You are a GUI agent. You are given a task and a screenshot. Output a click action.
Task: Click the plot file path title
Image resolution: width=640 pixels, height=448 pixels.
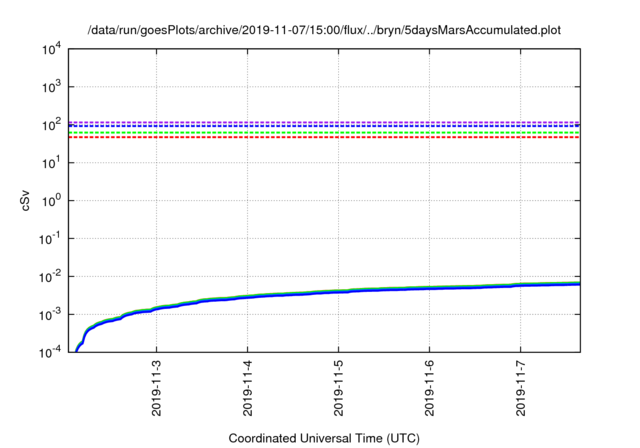pyautogui.click(x=324, y=30)
